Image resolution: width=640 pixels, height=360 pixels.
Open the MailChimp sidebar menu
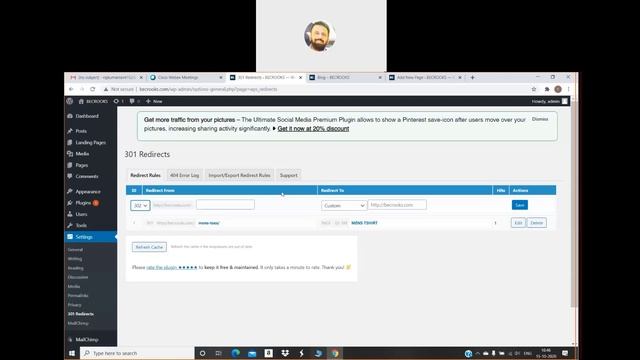87,340
